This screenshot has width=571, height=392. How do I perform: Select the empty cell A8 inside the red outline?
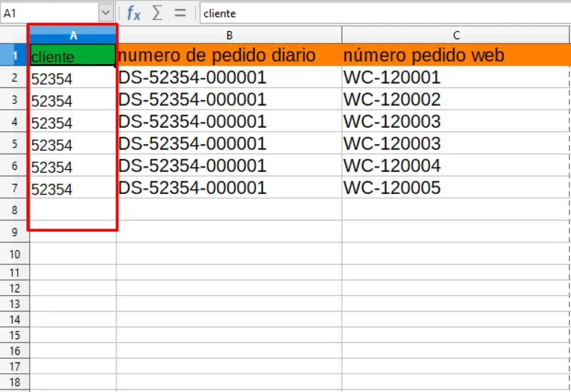coord(73,210)
